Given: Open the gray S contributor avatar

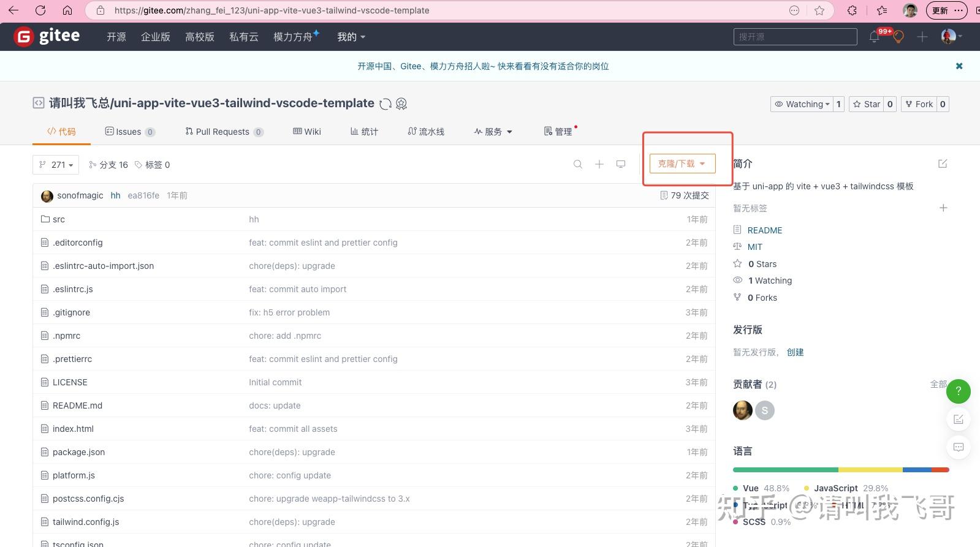Looking at the screenshot, I should click(x=765, y=410).
